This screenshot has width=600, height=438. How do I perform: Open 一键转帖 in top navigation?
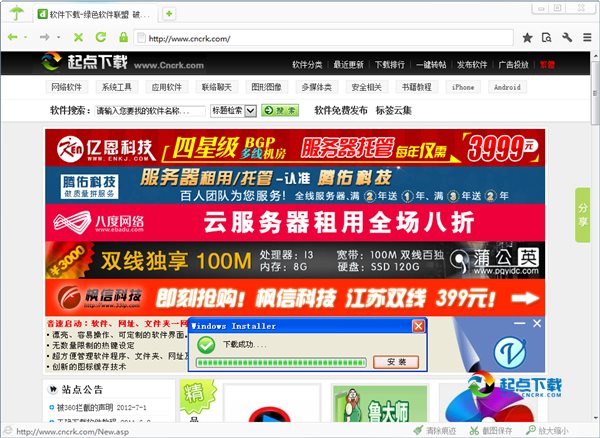coord(431,65)
